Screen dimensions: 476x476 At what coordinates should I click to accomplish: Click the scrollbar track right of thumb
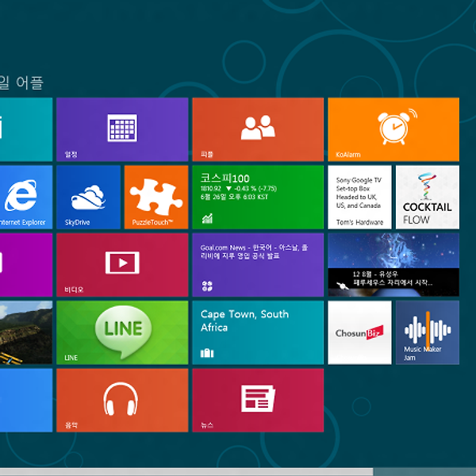(x=424, y=472)
